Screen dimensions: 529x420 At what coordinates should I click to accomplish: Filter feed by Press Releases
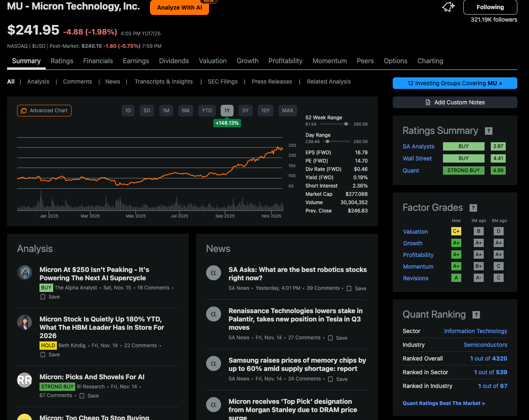point(272,82)
